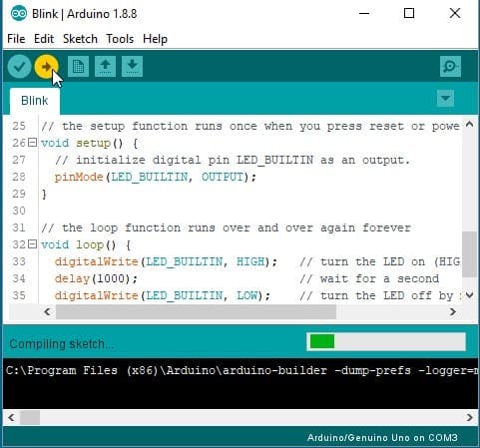Open the tab options dropdown arrow

(445, 98)
